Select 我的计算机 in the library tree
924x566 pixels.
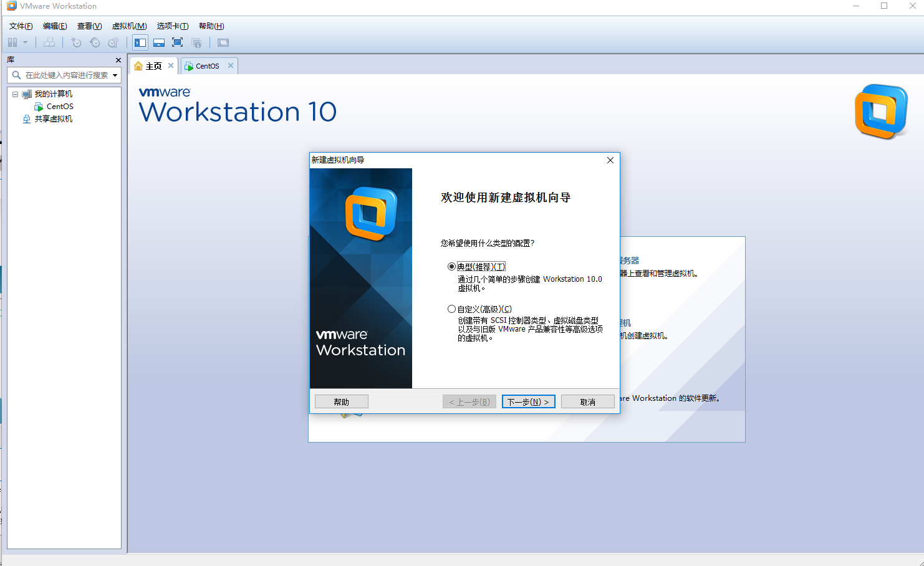click(x=54, y=94)
